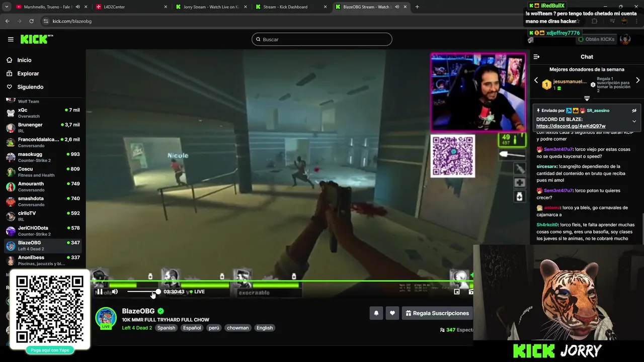Open Francovidalalca channel in sidebar

(43, 142)
